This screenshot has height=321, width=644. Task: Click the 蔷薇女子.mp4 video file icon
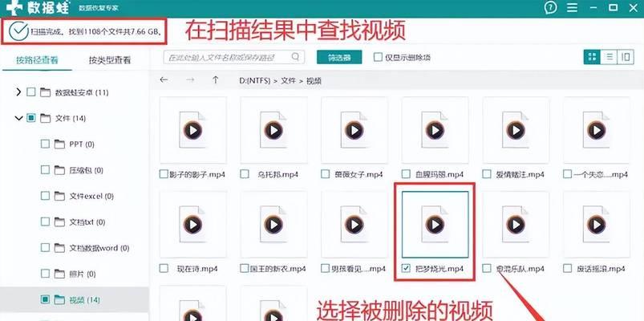(x=354, y=130)
